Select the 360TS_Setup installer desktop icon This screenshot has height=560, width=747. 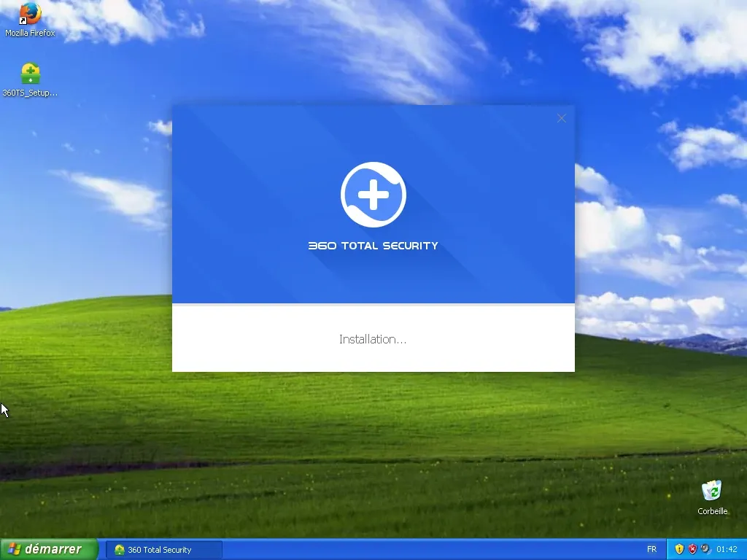point(30,79)
